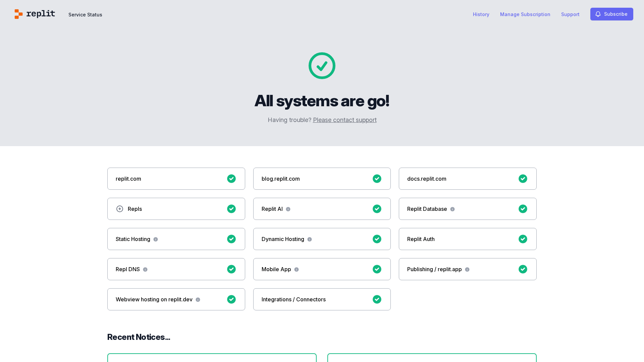
Task: Click the info icon beside Dynamic Hosting
Action: [x=310, y=239]
